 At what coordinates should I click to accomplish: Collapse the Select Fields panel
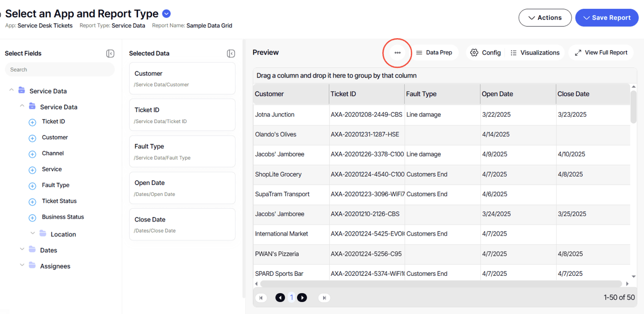[110, 53]
